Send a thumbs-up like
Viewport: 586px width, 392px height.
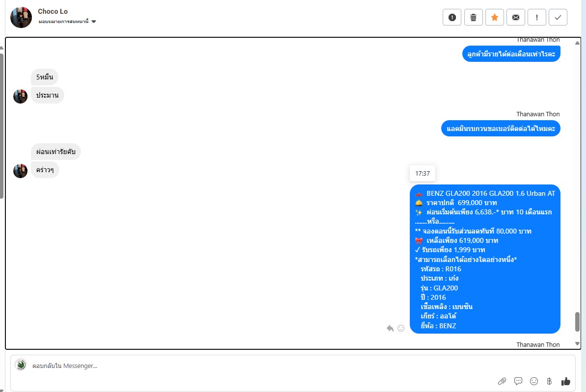click(x=565, y=381)
